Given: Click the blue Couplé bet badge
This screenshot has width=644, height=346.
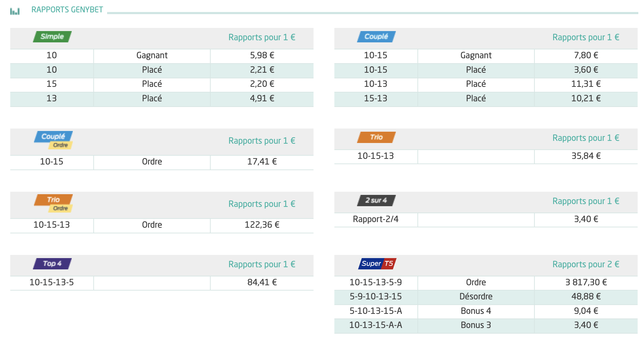Looking at the screenshot, I should point(376,37).
